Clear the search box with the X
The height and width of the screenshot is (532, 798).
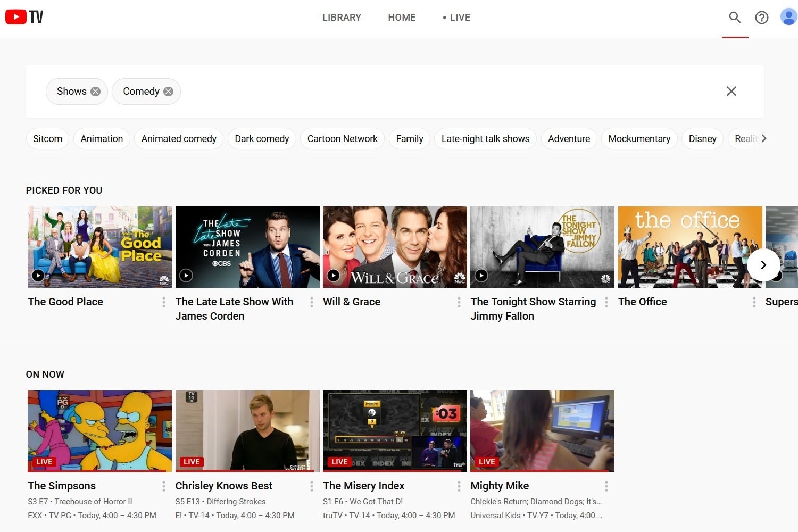coord(731,92)
